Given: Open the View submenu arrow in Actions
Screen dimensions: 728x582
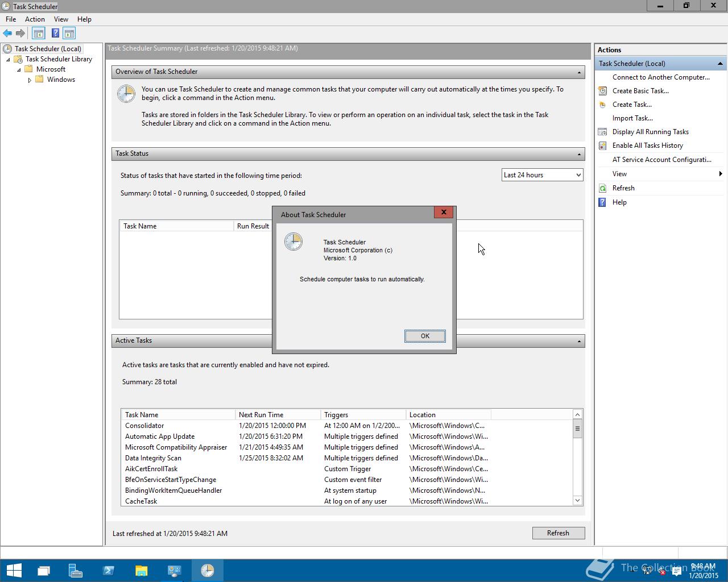Looking at the screenshot, I should pyautogui.click(x=721, y=174).
